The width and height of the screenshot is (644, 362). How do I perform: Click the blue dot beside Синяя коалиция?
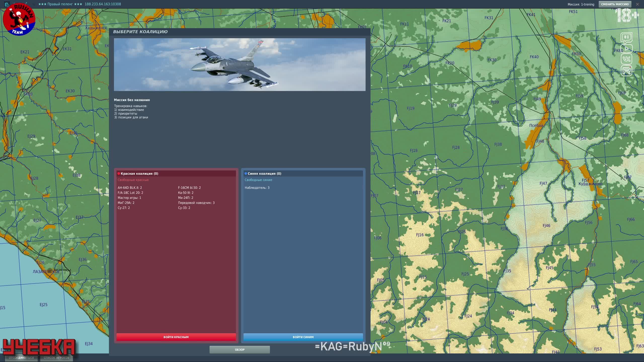pos(246,173)
